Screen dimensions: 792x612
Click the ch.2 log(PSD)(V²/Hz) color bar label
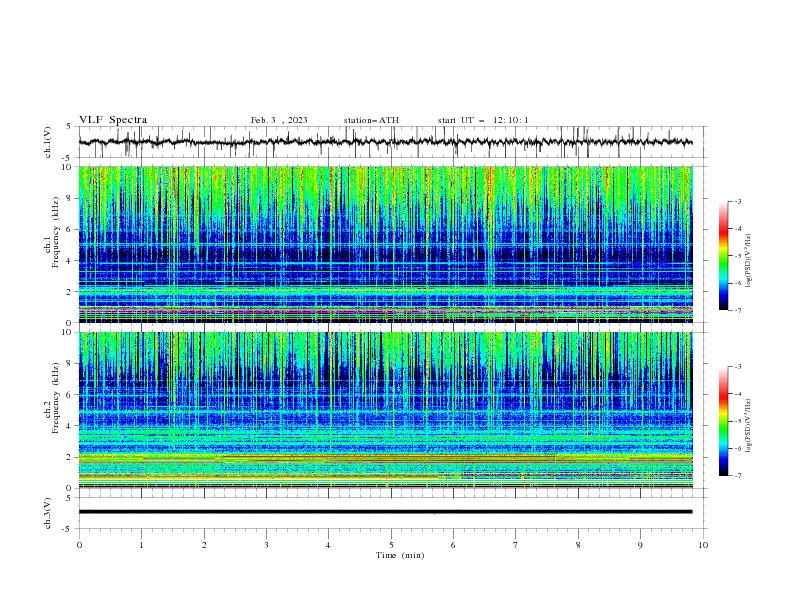[749, 426]
